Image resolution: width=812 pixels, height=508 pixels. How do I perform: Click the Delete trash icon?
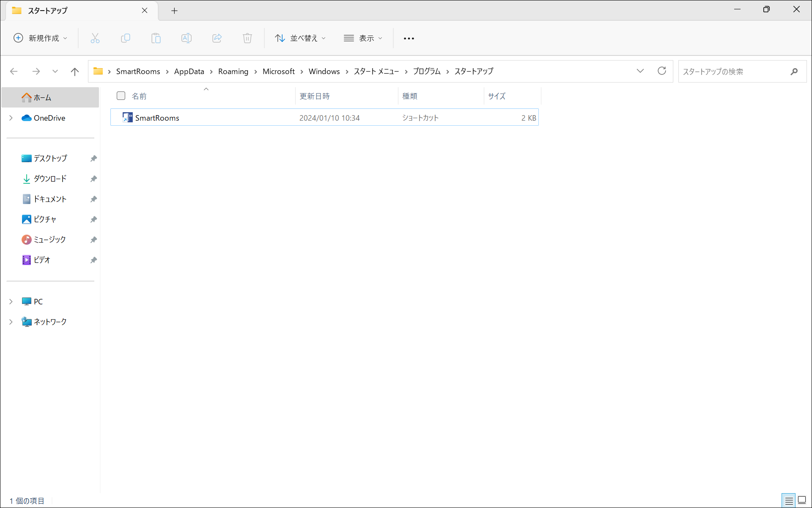tap(247, 38)
